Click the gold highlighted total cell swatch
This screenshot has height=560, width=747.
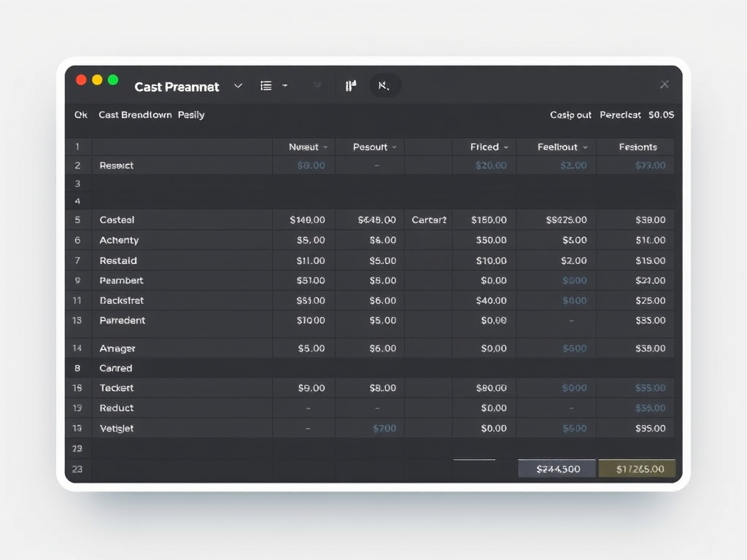coord(637,468)
